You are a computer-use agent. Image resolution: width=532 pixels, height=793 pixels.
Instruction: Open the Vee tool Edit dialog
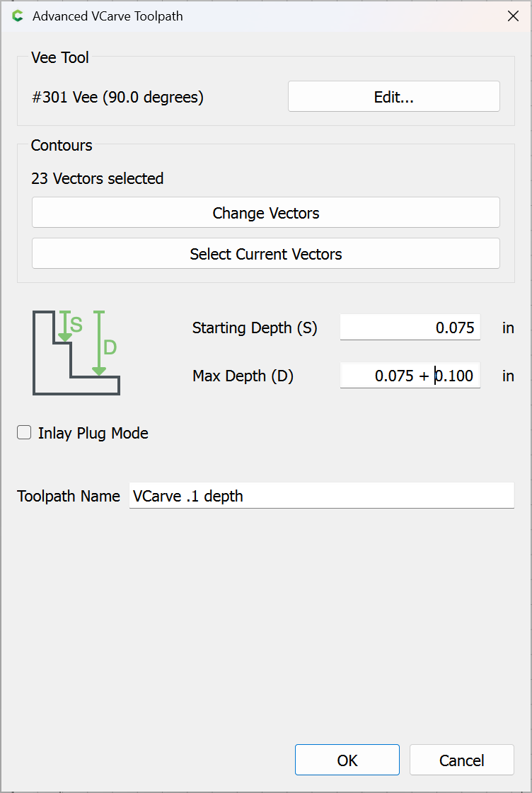(x=393, y=97)
